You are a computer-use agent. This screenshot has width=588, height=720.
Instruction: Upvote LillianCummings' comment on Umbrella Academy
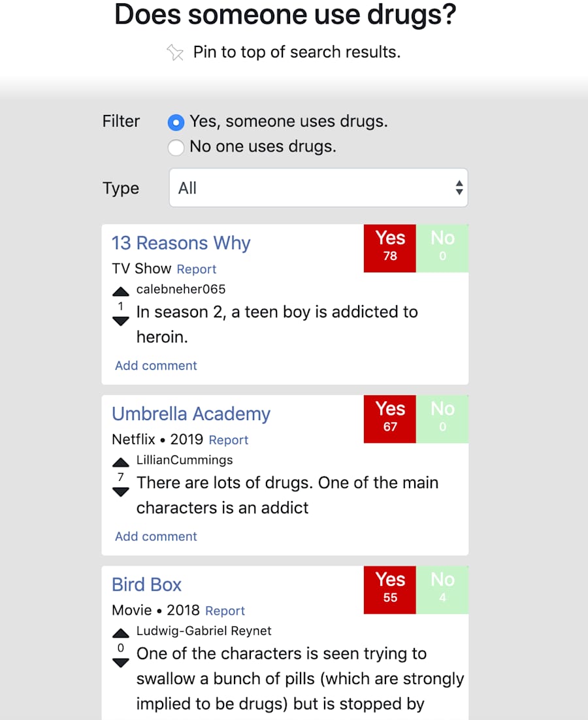121,462
